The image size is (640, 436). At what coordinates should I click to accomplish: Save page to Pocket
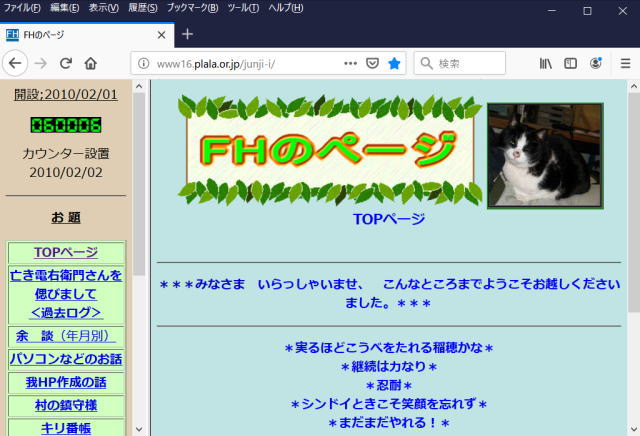tap(372, 63)
